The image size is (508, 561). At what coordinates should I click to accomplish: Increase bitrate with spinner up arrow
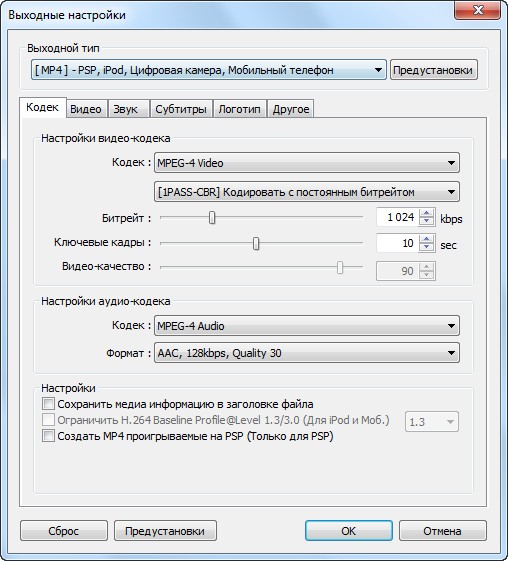pos(426,213)
